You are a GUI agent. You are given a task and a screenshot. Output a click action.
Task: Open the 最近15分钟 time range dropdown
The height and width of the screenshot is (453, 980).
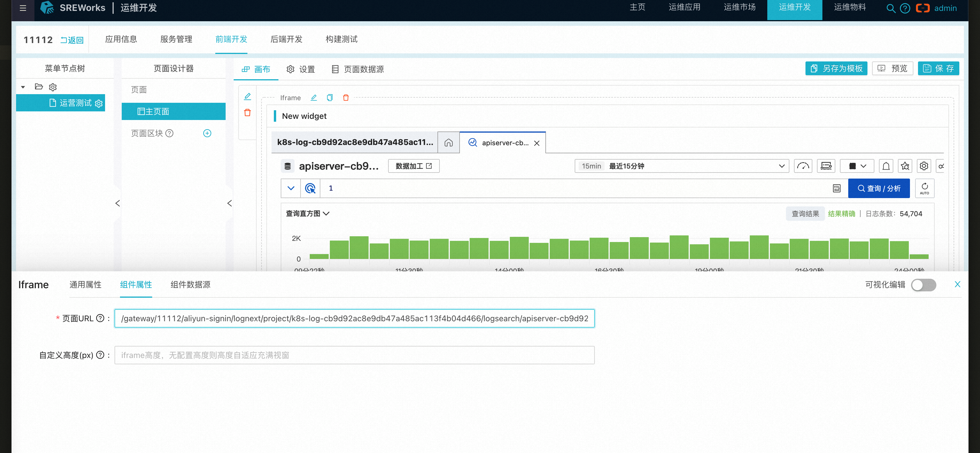click(681, 166)
